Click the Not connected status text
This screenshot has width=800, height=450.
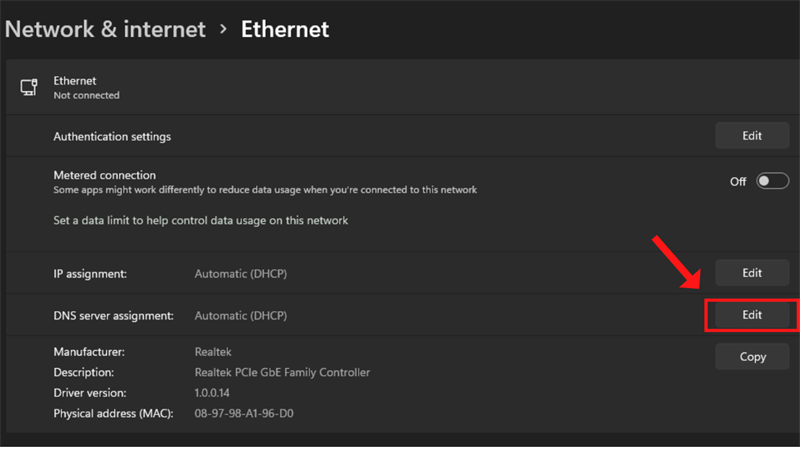pyautogui.click(x=86, y=96)
